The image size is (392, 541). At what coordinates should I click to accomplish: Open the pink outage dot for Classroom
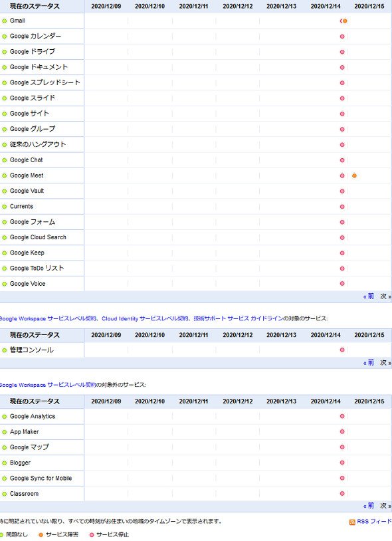point(342,493)
